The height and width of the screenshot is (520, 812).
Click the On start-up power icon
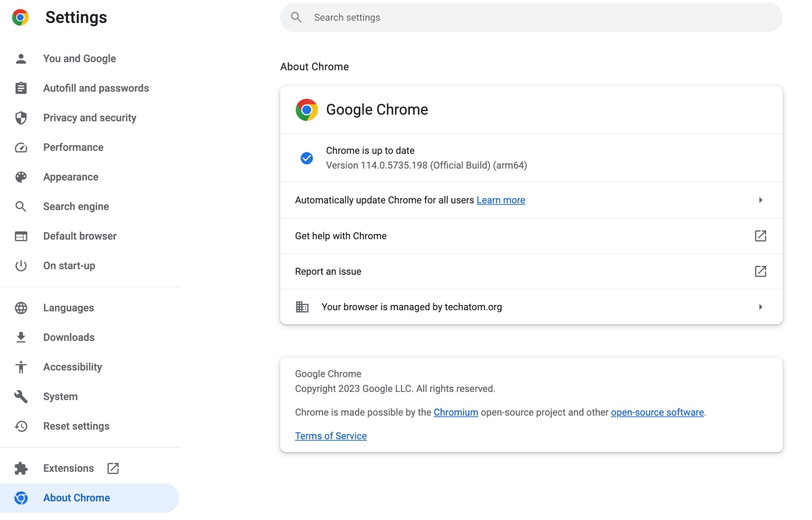click(x=21, y=265)
